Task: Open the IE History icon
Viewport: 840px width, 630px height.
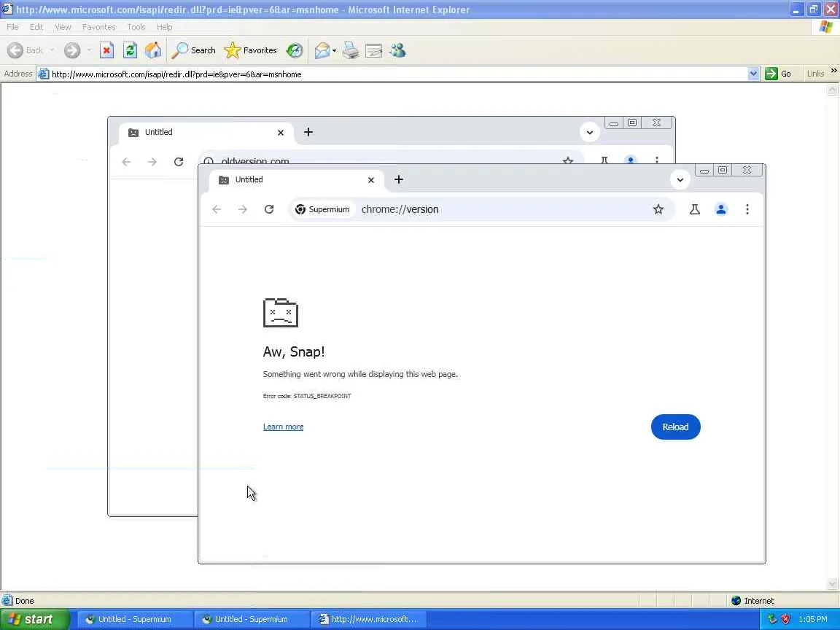Action: [x=294, y=50]
